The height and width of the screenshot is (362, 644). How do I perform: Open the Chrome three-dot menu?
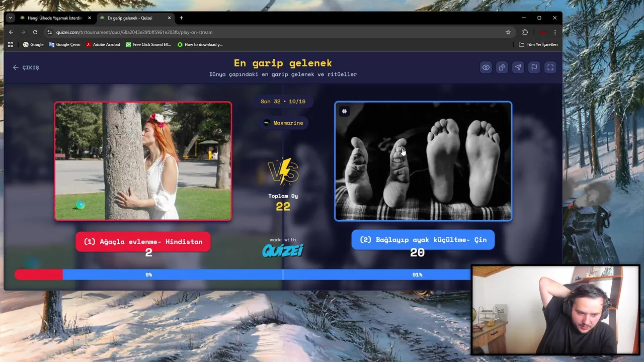pos(555,32)
